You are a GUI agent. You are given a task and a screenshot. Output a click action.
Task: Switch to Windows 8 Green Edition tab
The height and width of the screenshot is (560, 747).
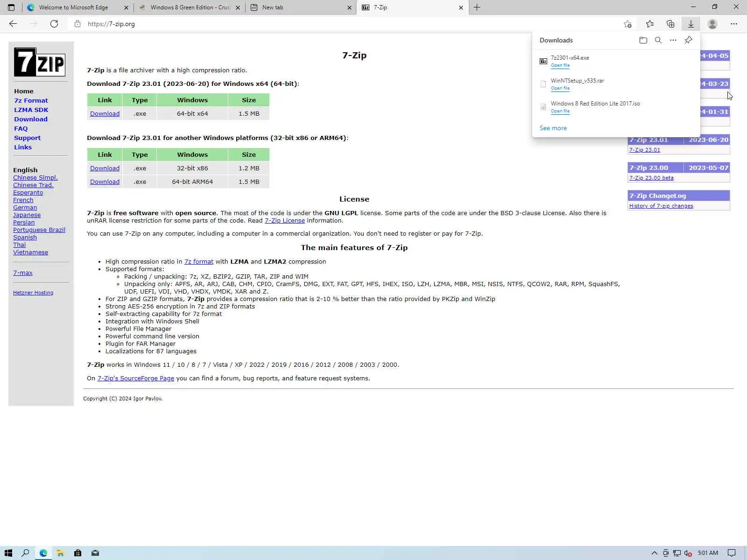[189, 7]
